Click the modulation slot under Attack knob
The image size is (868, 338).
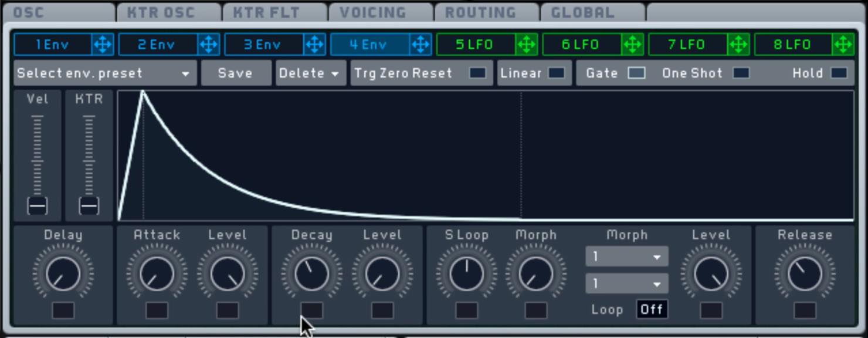[x=157, y=310]
